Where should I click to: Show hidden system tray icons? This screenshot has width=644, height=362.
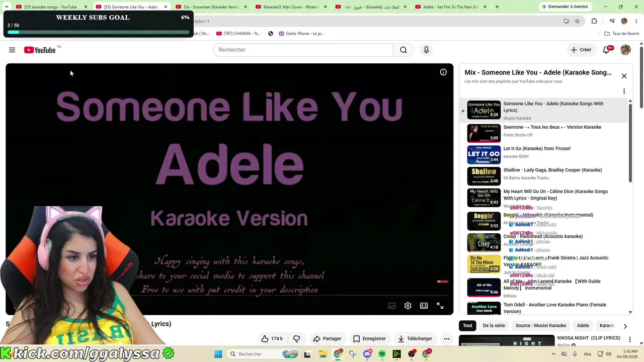[553, 354]
